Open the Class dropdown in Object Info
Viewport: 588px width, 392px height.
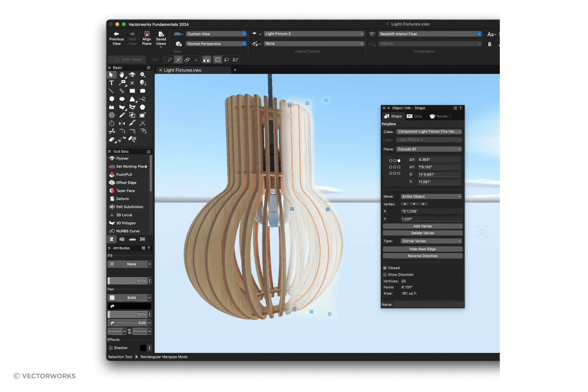[429, 132]
